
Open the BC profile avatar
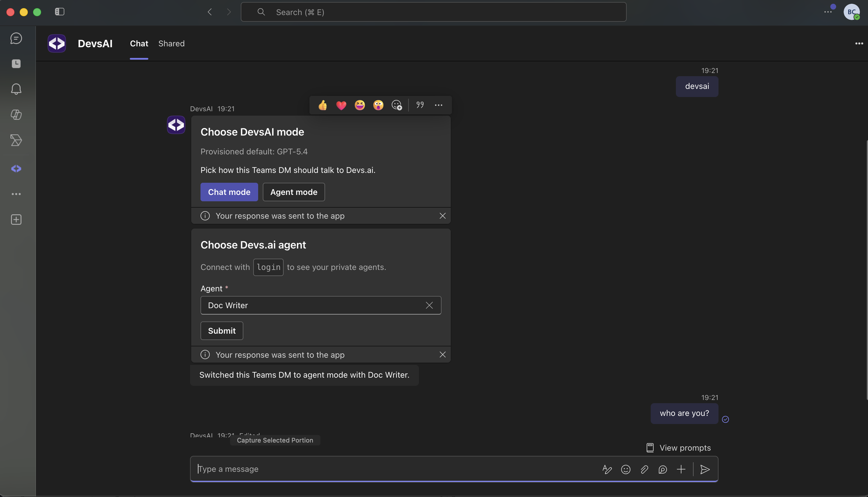[851, 12]
